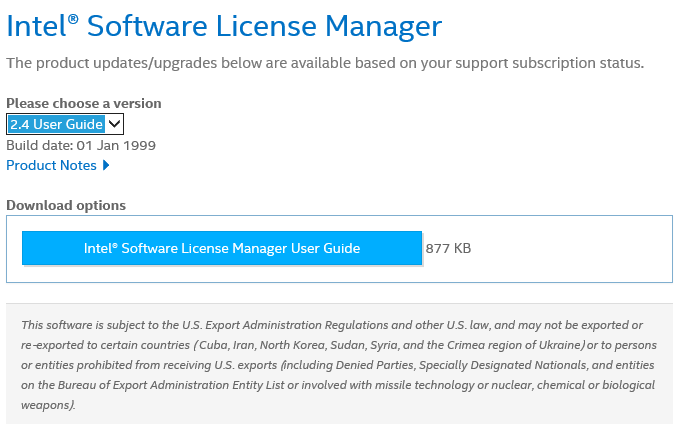This screenshot has width=680, height=439.
Task: Click the support subscription status description sentence
Action: [325, 64]
